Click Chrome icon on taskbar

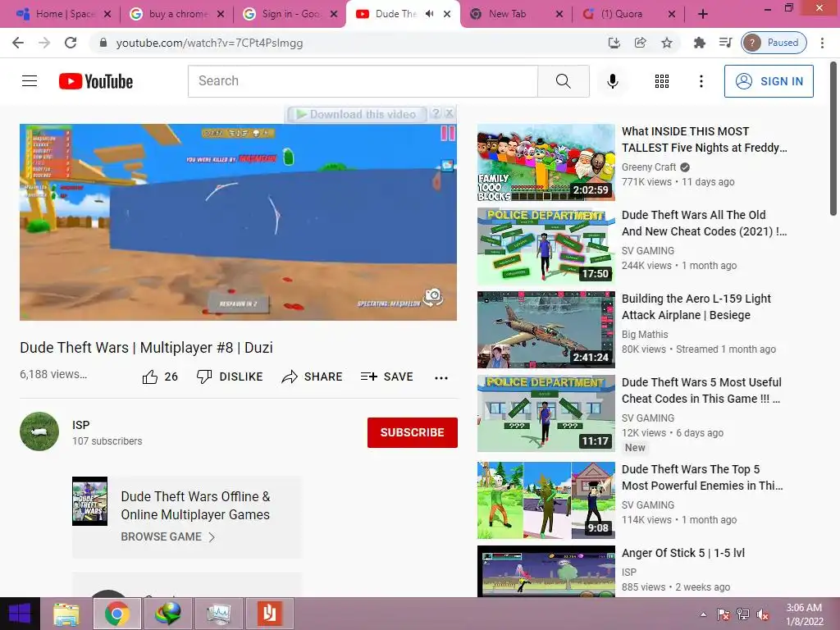pyautogui.click(x=117, y=614)
